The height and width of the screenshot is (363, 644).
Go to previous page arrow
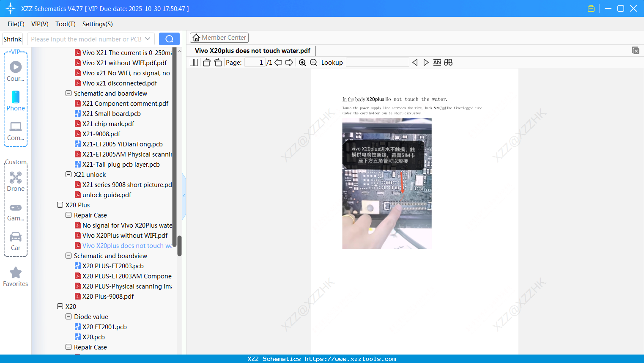[x=278, y=63]
